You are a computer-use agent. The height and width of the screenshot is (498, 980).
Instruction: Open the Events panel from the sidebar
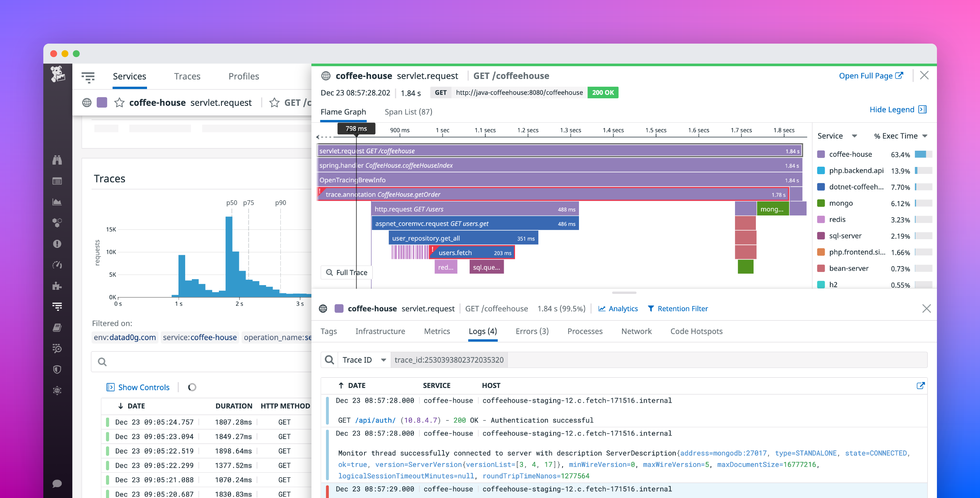point(57,181)
